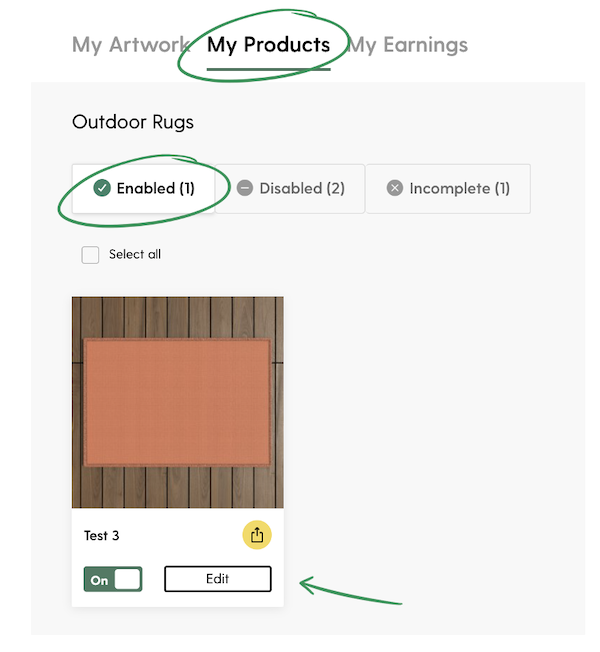Click the Select all label text
This screenshot has width=600, height=652.
(x=135, y=254)
